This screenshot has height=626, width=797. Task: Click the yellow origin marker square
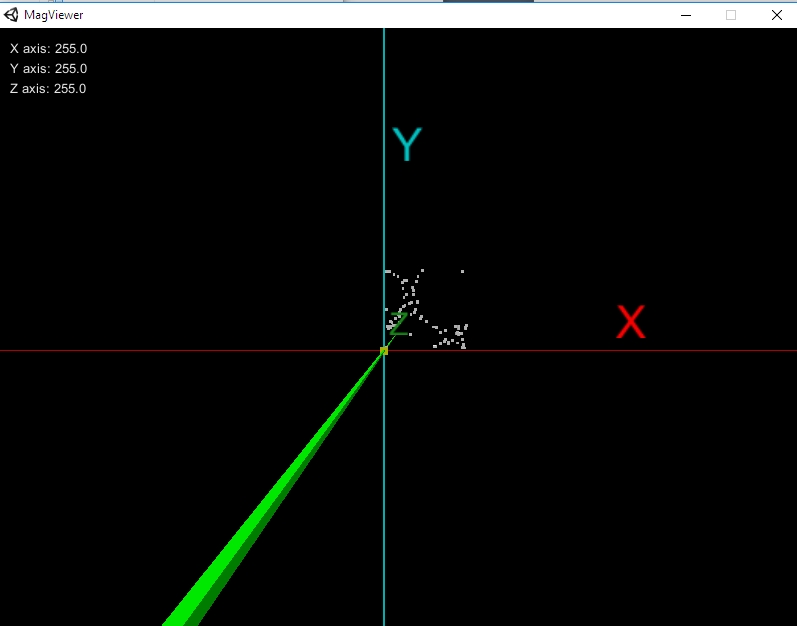pyautogui.click(x=384, y=351)
